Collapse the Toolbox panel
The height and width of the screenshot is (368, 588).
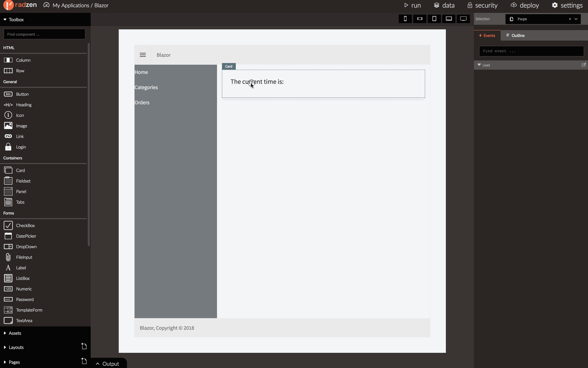pyautogui.click(x=5, y=19)
